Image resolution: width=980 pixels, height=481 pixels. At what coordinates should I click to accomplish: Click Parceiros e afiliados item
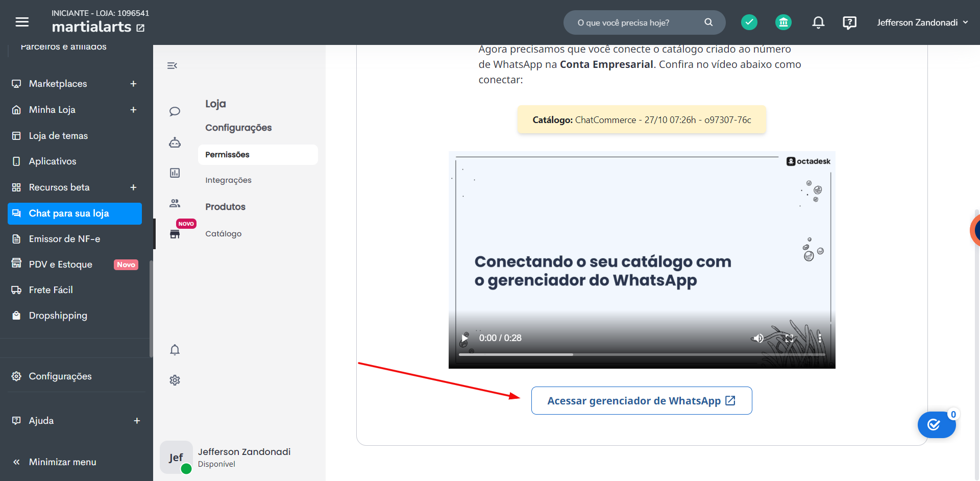tap(63, 46)
